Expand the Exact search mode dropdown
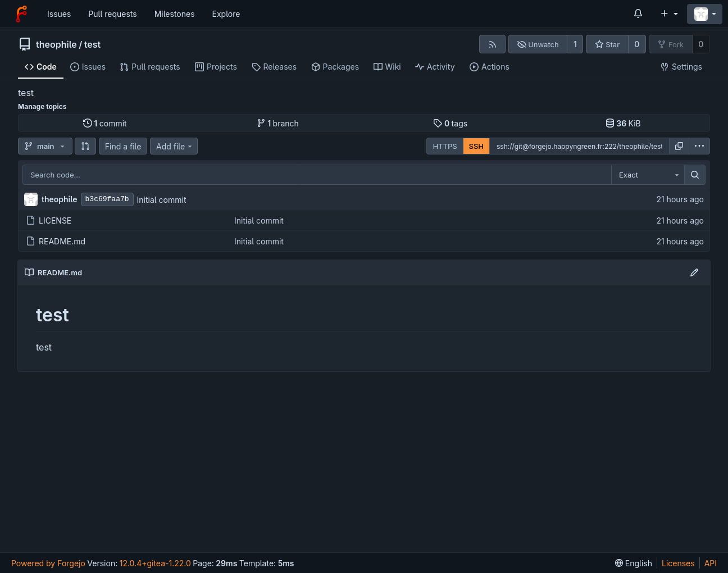 [x=648, y=175]
